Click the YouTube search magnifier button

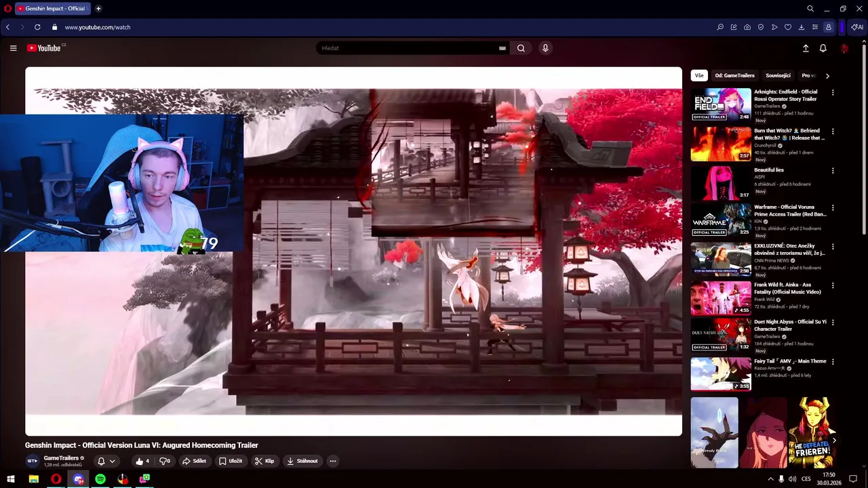pyautogui.click(x=521, y=48)
